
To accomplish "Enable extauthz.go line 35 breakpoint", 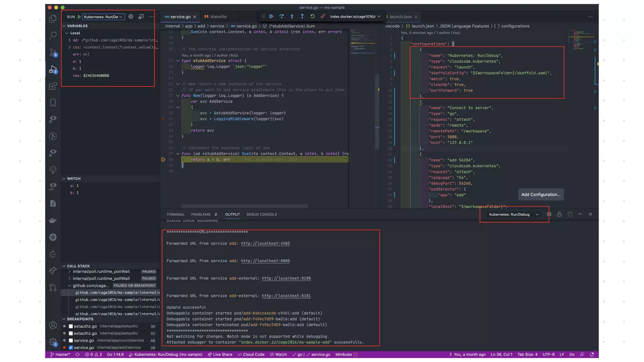I will (71, 326).
